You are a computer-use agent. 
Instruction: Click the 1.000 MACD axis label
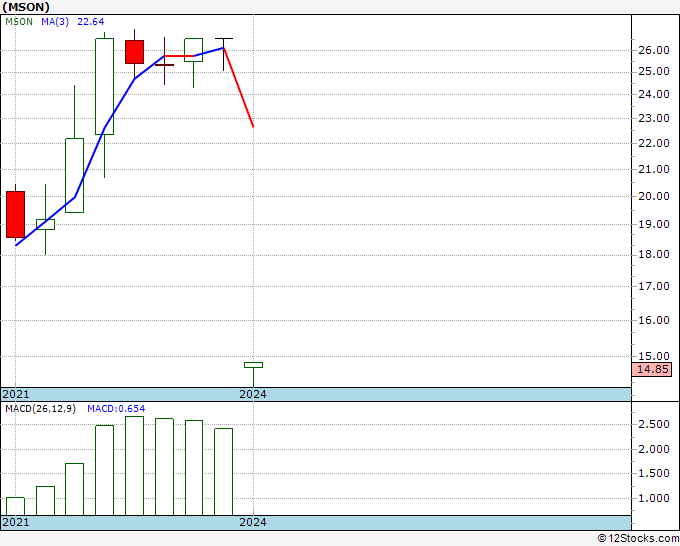(x=654, y=498)
